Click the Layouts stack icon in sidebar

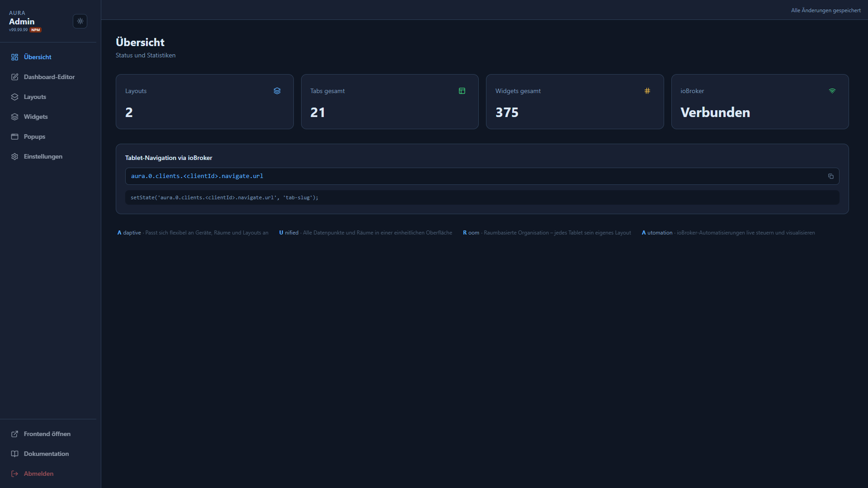[14, 97]
